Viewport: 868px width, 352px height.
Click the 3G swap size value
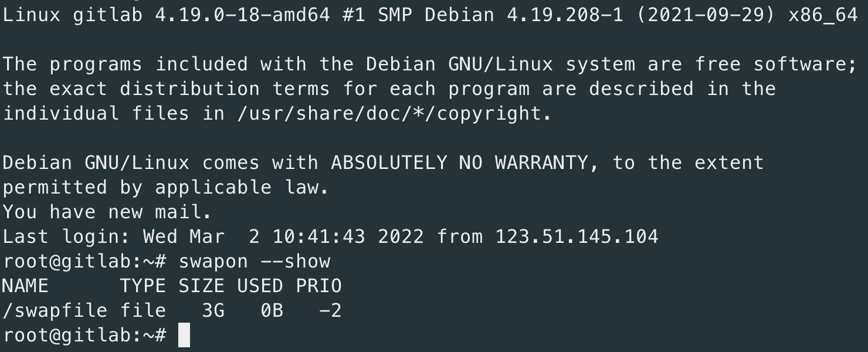click(213, 310)
